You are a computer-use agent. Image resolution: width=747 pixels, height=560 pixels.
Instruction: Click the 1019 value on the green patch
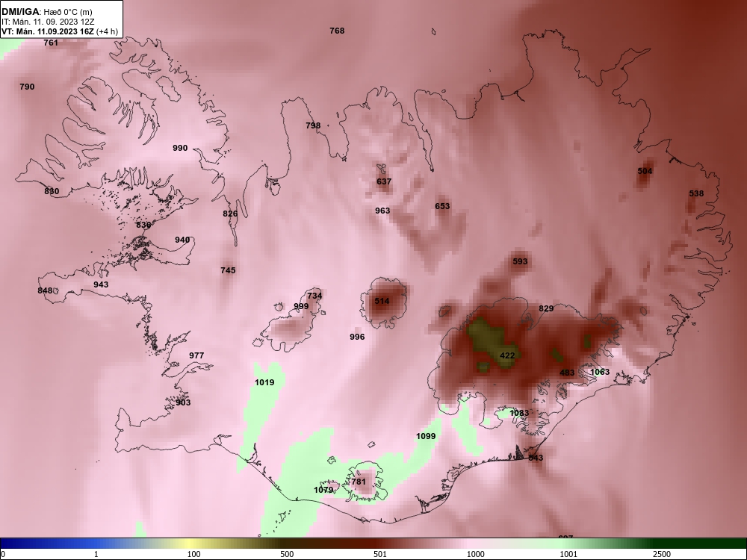[x=264, y=382]
